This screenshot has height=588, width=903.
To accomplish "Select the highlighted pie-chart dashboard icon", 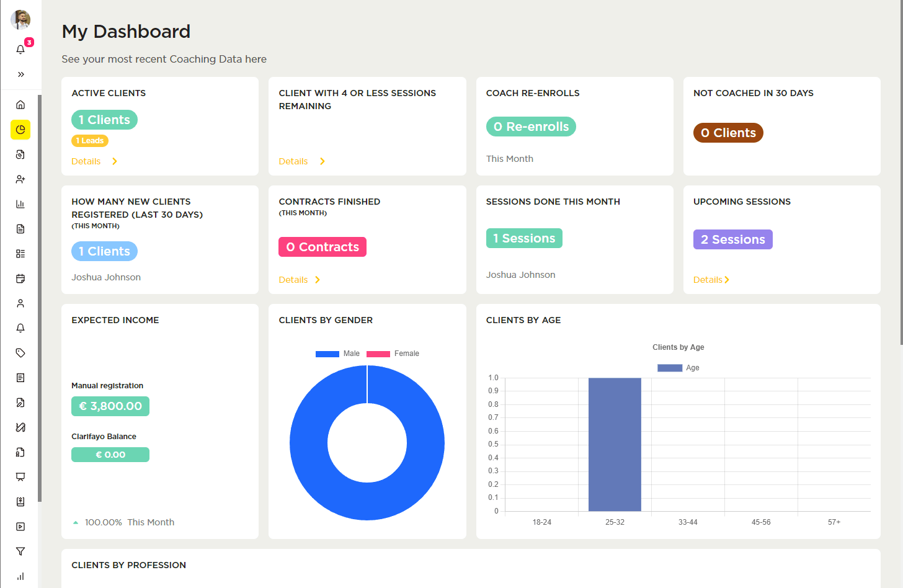I will point(20,130).
